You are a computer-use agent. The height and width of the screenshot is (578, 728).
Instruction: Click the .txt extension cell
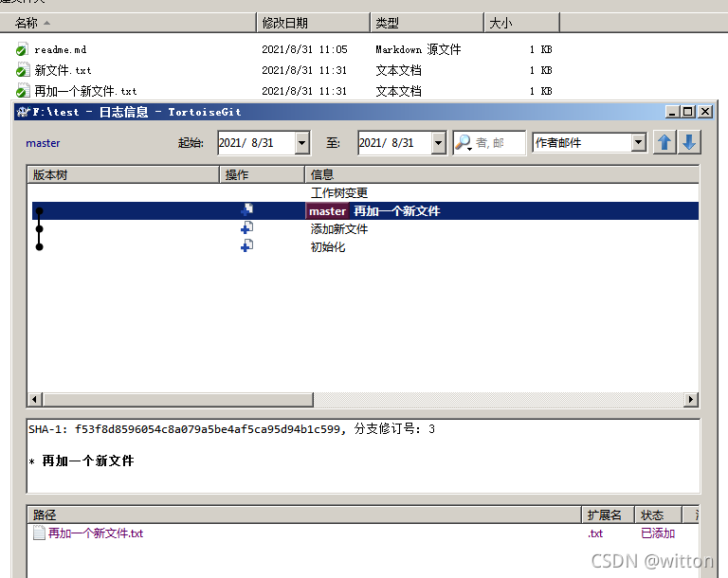point(595,533)
